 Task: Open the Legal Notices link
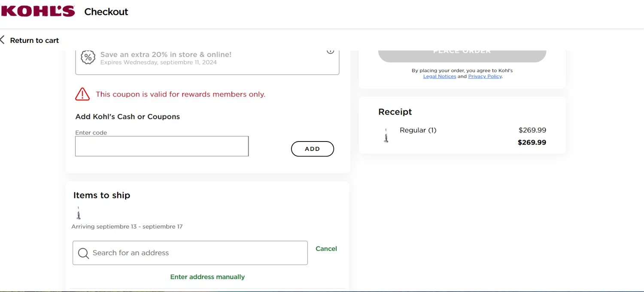point(440,76)
